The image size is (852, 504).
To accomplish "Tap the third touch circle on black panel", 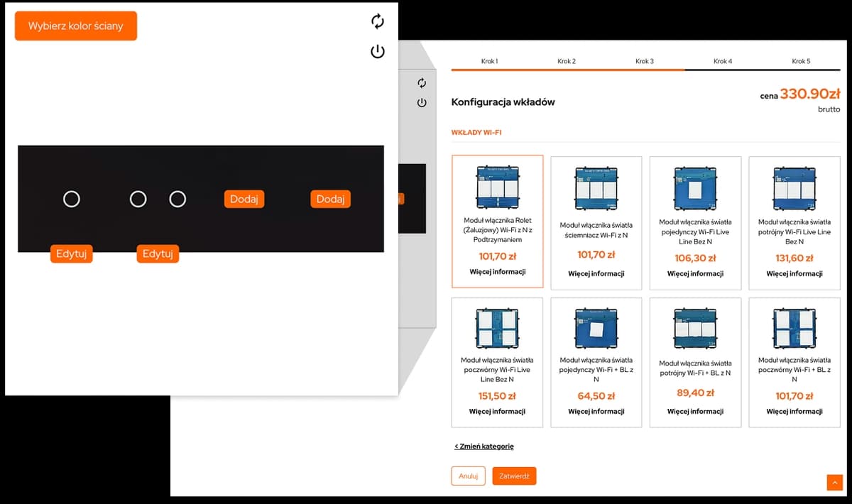I will pos(177,199).
